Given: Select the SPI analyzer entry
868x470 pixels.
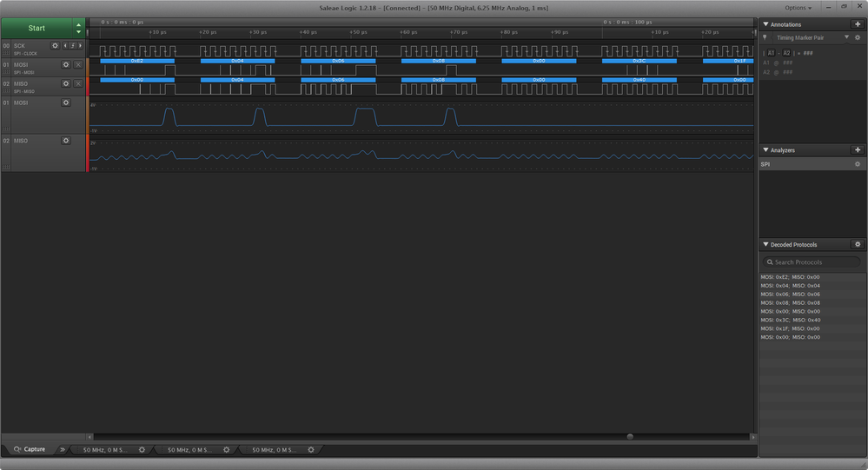Looking at the screenshot, I should [812, 164].
